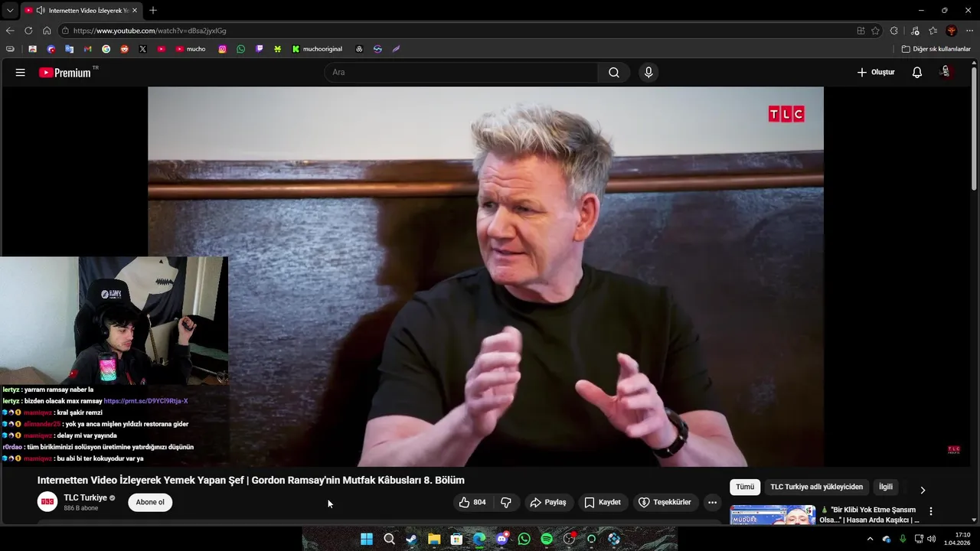Open Hasan Arda Kaşıkcı recommended video thumbnail
Screen dimensions: 980x551
pyautogui.click(x=773, y=515)
